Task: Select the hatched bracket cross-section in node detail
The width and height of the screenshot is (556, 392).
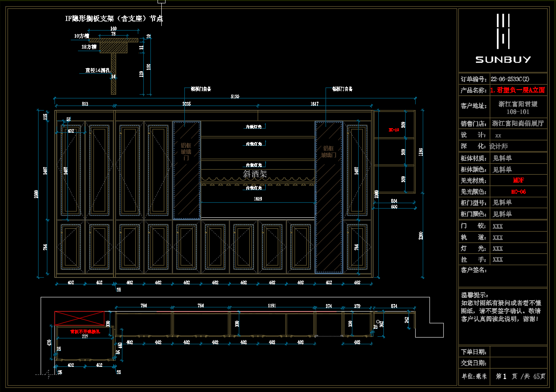Action: [113, 47]
